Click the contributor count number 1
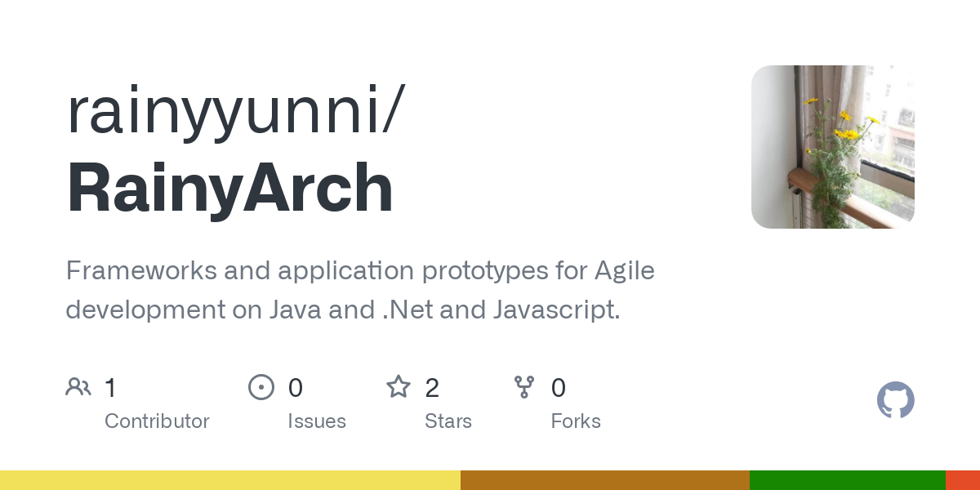Screen dimensions: 980x490 tap(110, 388)
